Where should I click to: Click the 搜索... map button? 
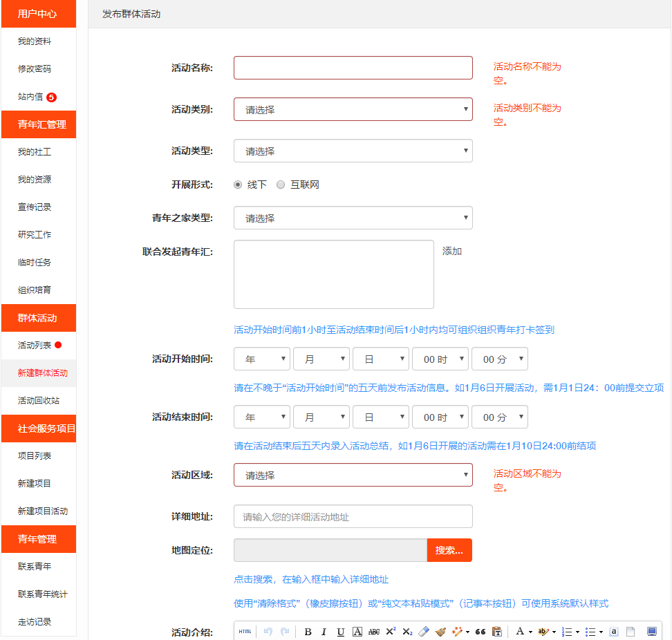pyautogui.click(x=449, y=550)
